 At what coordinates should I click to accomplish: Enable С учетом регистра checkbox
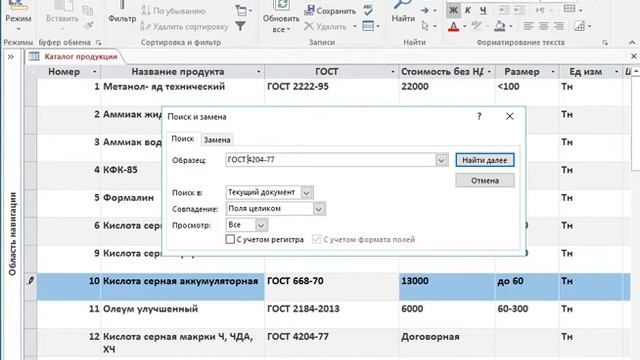click(x=230, y=239)
